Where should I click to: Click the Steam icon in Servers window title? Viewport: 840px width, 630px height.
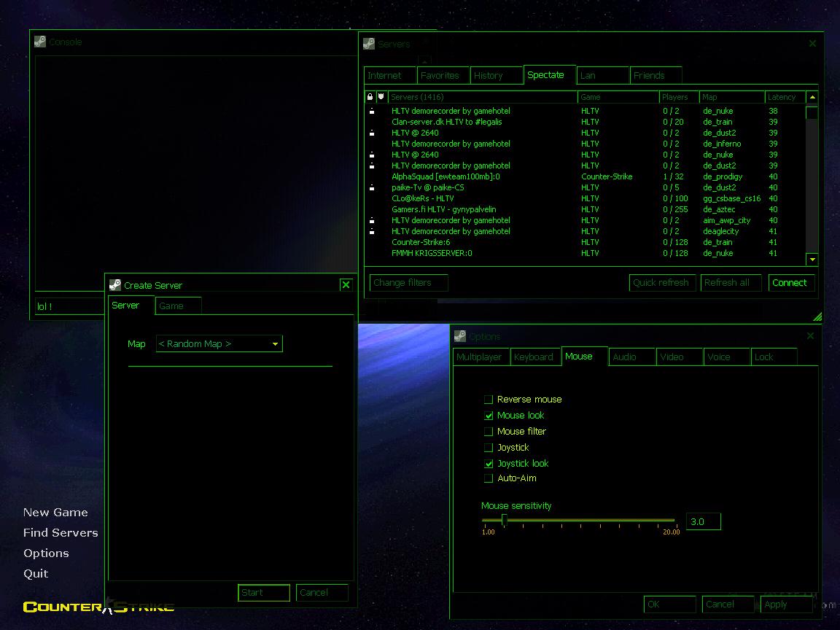(x=369, y=44)
